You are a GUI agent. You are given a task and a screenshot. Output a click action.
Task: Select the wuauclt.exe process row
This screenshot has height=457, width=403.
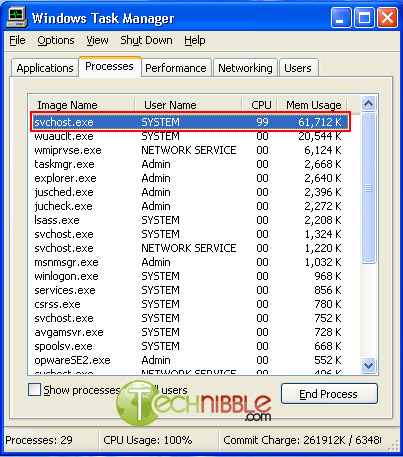click(190, 136)
